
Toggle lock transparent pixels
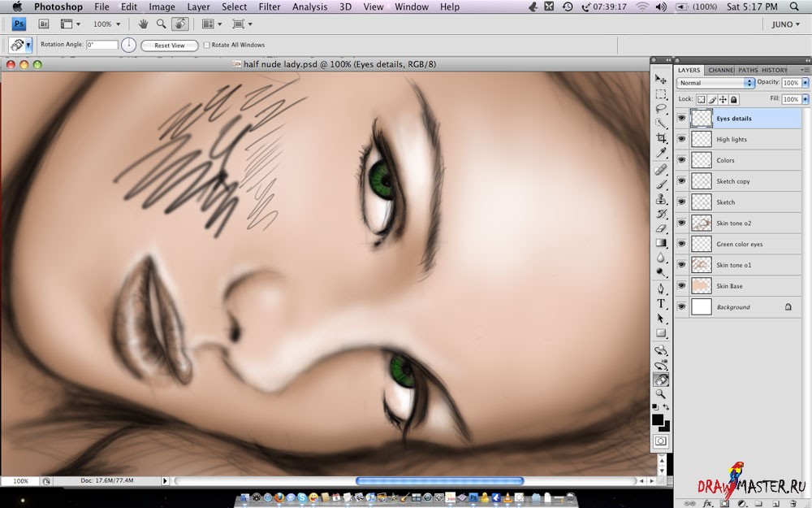click(701, 99)
